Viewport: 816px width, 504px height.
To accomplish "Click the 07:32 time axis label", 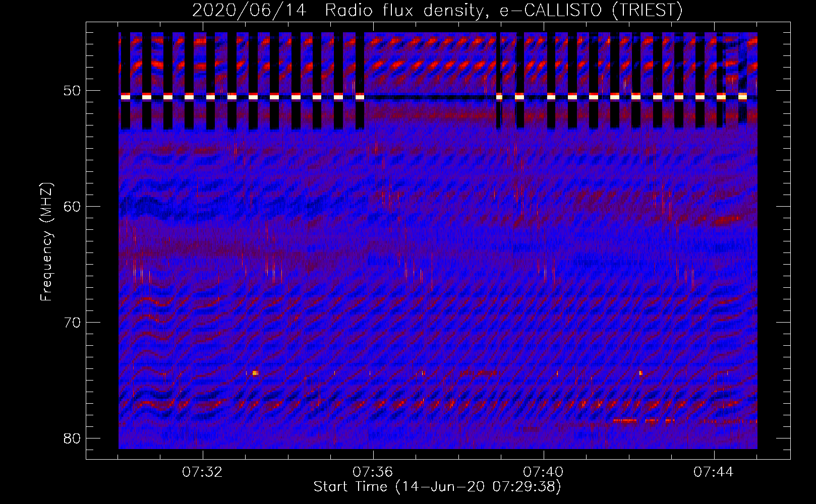I will [x=202, y=472].
